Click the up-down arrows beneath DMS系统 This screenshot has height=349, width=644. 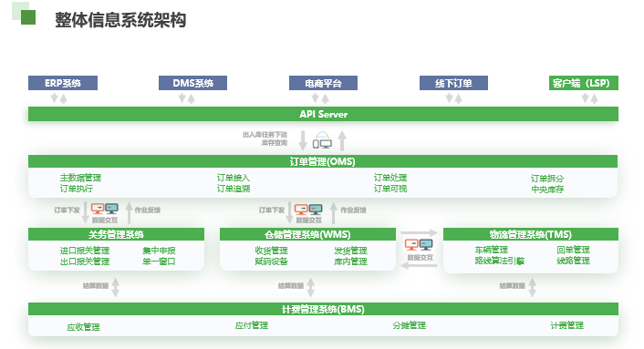coord(187,98)
